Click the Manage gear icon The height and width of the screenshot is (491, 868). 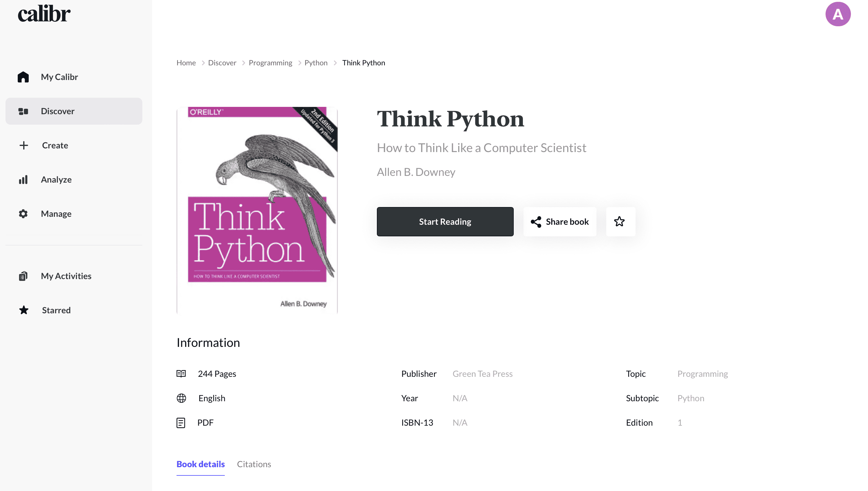click(x=23, y=214)
